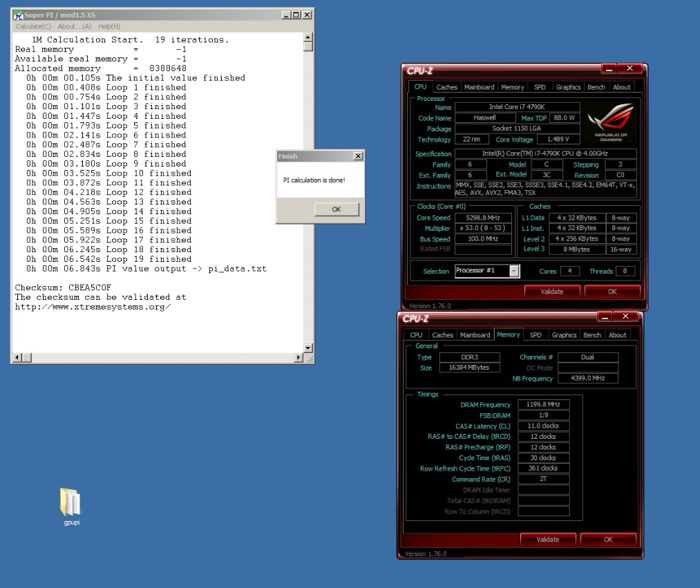Click OK in upper CPU-Z window
Image resolution: width=700 pixels, height=588 pixels.
point(612,292)
